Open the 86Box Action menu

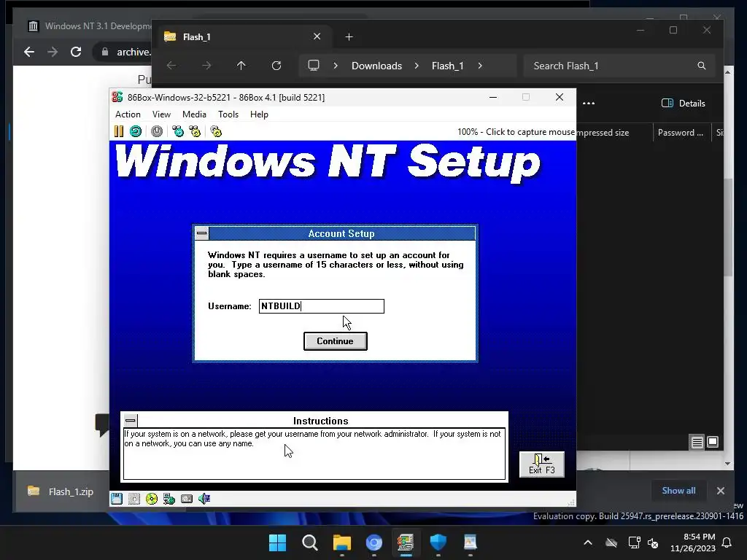point(128,114)
